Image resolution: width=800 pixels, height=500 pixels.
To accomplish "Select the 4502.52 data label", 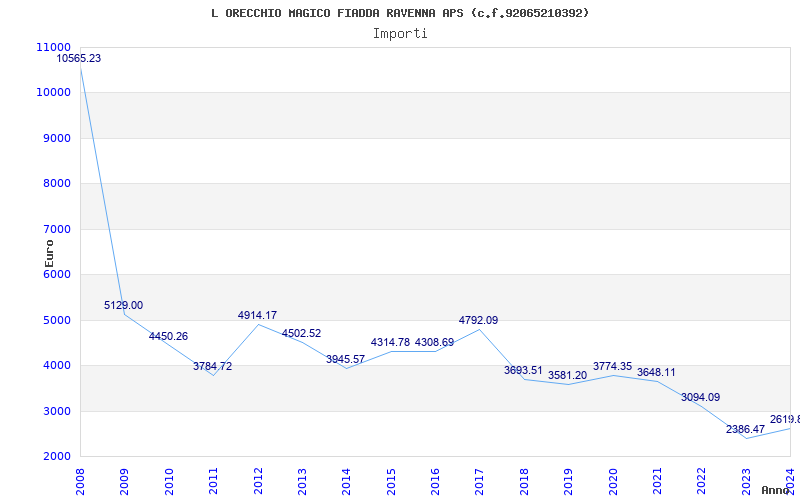I will 302,333.
